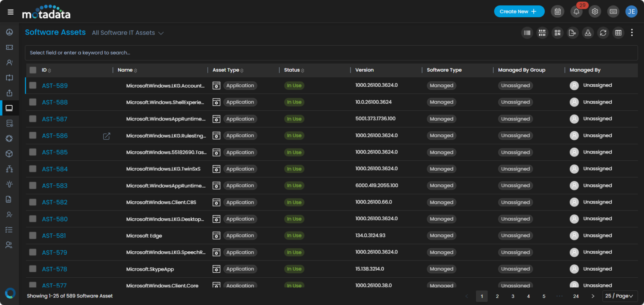Toggle the select-all checkbox in table header

coord(33,70)
